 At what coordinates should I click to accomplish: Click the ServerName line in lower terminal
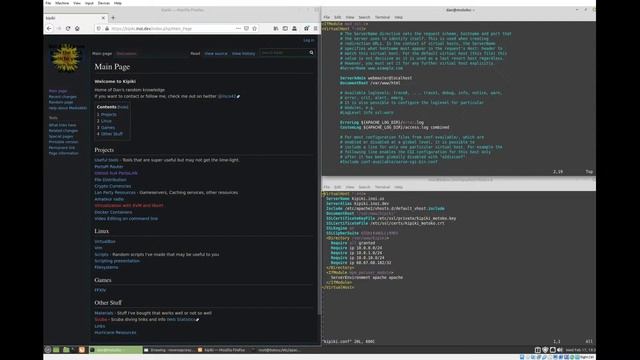click(x=355, y=199)
